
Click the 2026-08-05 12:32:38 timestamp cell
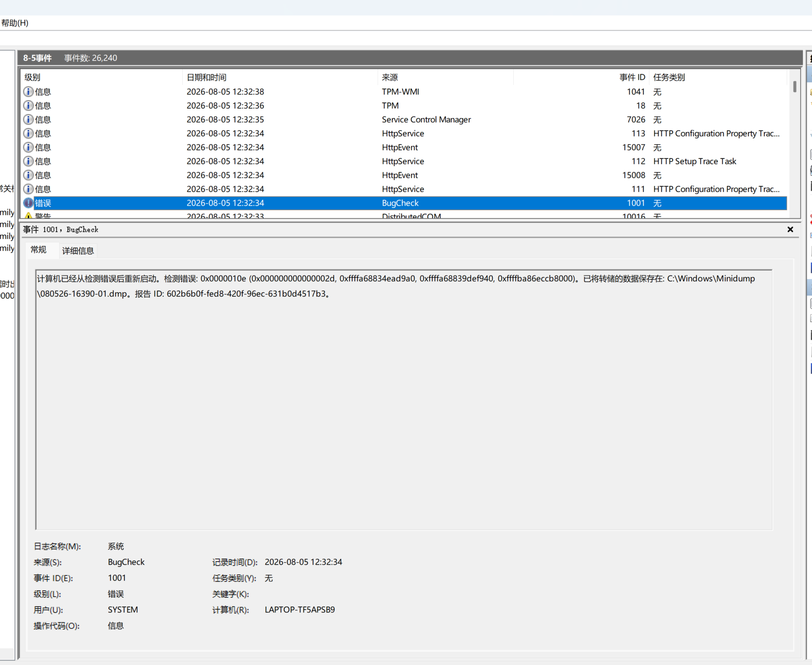click(225, 91)
